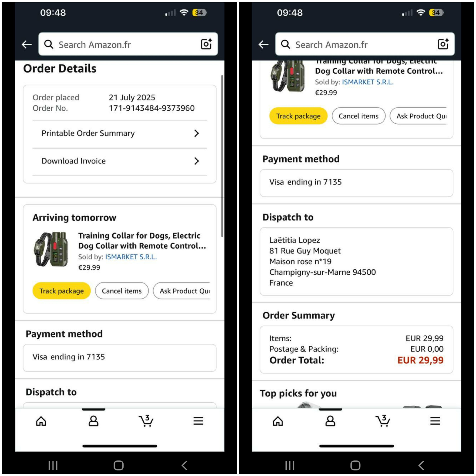Viewport: 476px width, 476px height.
Task: Open hamburger menu on left screen
Action: (x=198, y=421)
